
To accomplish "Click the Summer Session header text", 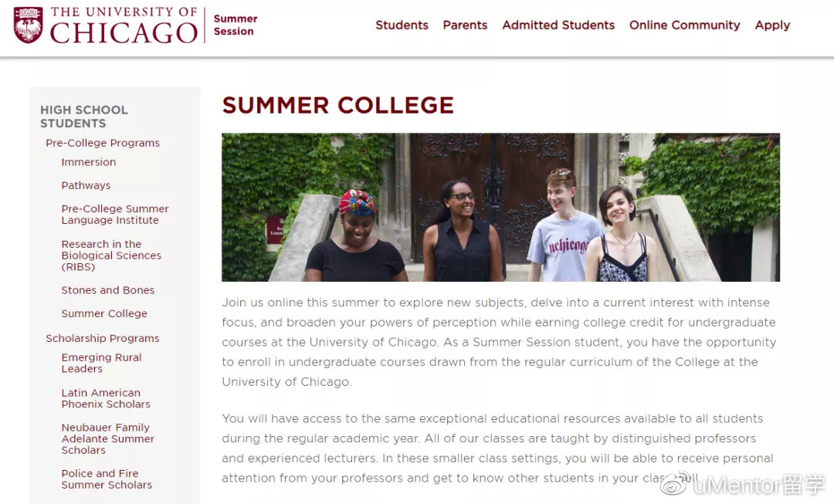I will (x=235, y=25).
